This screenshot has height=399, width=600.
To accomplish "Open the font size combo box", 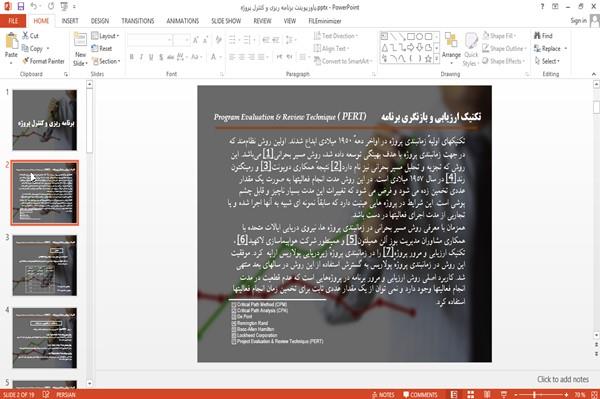I will [x=181, y=40].
